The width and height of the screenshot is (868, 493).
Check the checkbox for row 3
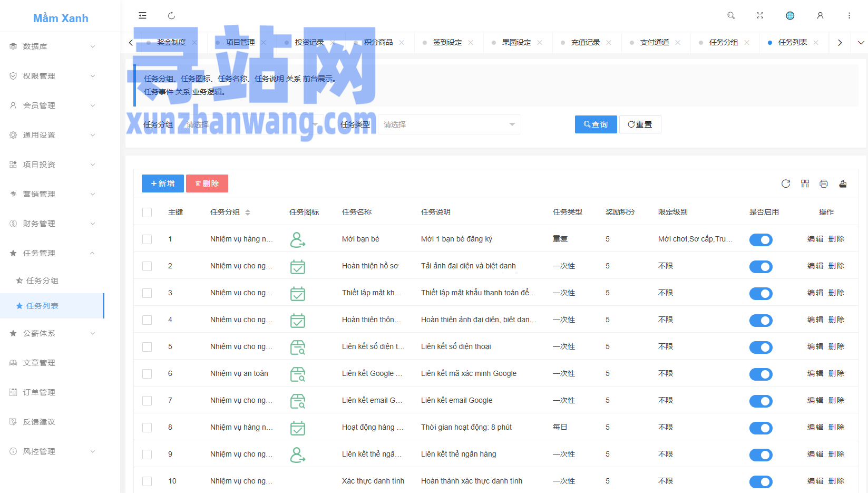point(147,293)
